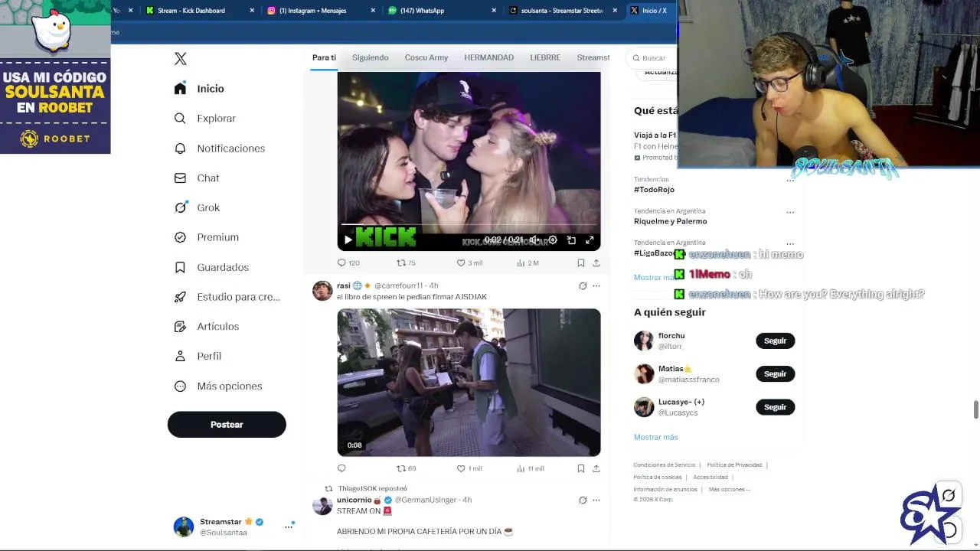Switch to the WhatsApp browser tab

tap(443, 11)
